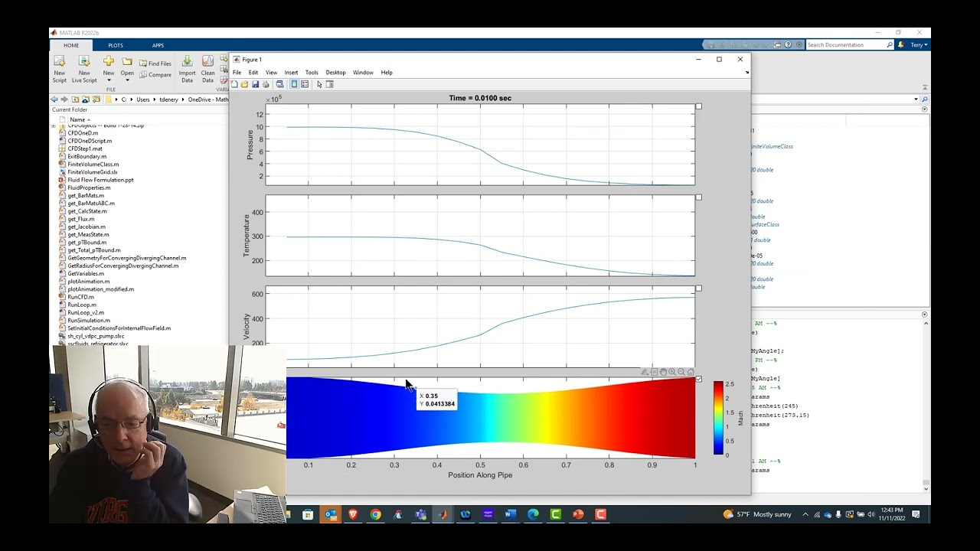Open Chrome from Windows taskbar
The height and width of the screenshot is (551, 980).
[375, 514]
